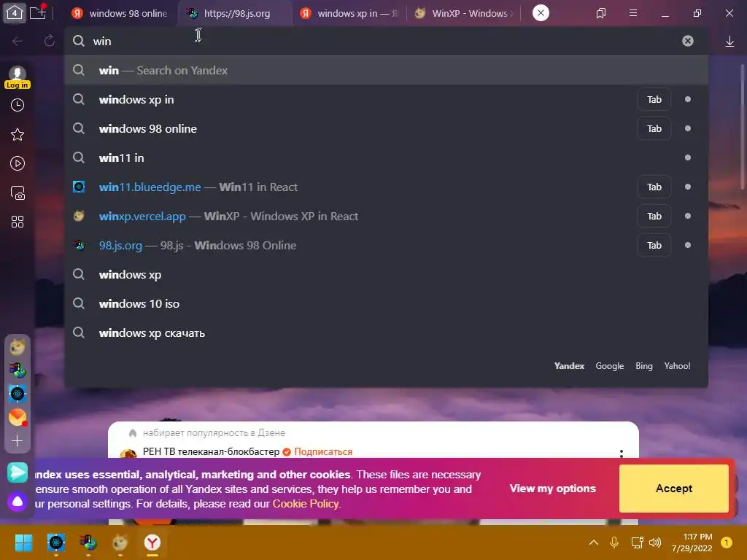This screenshot has height=560, width=747.
Task: Click the Log in profile avatar
Action: click(x=18, y=77)
